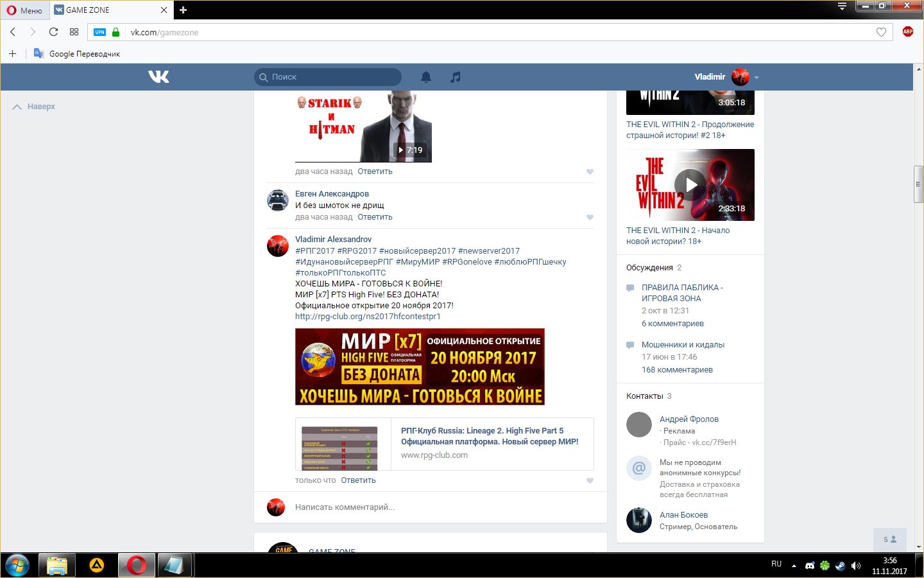
Task: Open 168 комментариев link
Action: tap(677, 370)
